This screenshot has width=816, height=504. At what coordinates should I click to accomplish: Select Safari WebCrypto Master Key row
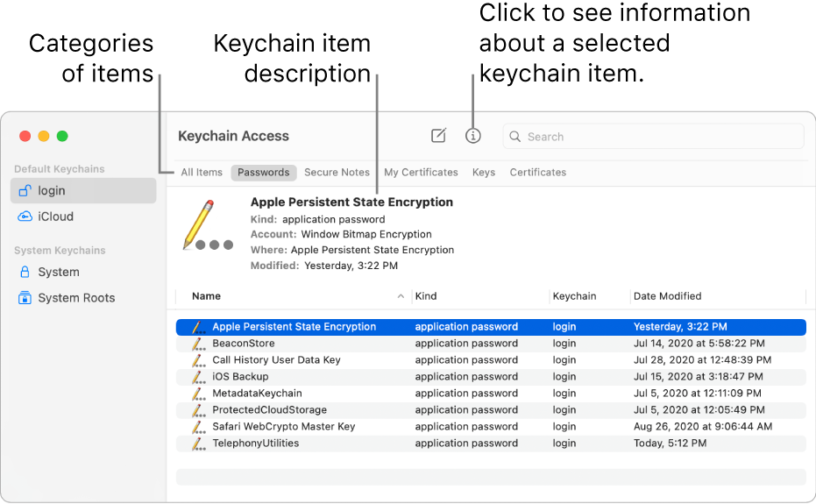[284, 427]
